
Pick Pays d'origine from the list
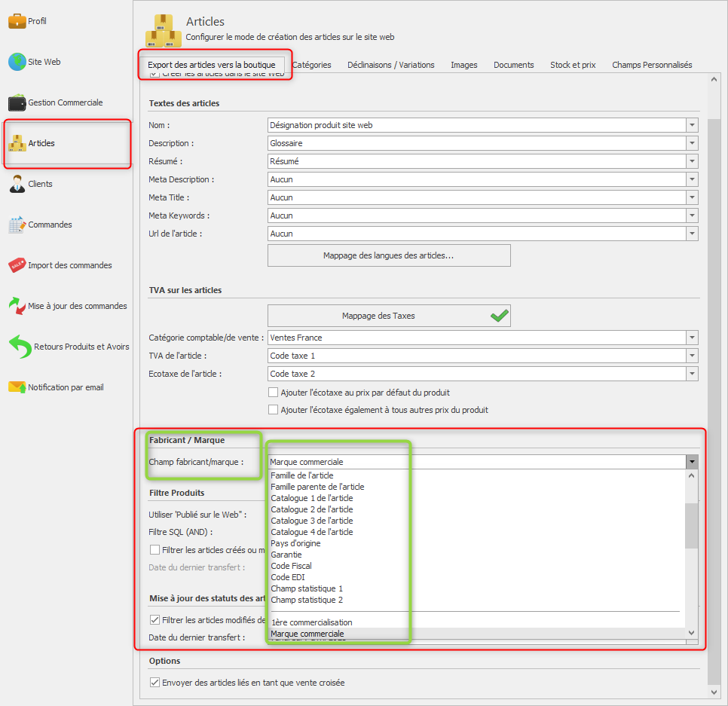(477, 543)
